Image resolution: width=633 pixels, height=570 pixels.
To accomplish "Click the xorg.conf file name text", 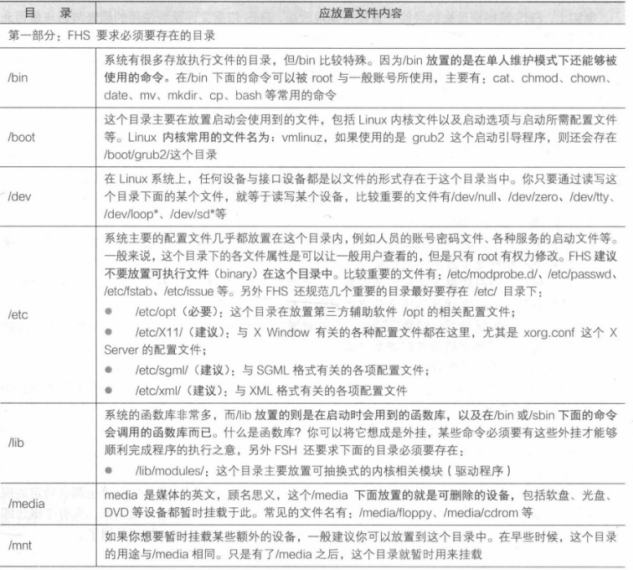I will [549, 333].
